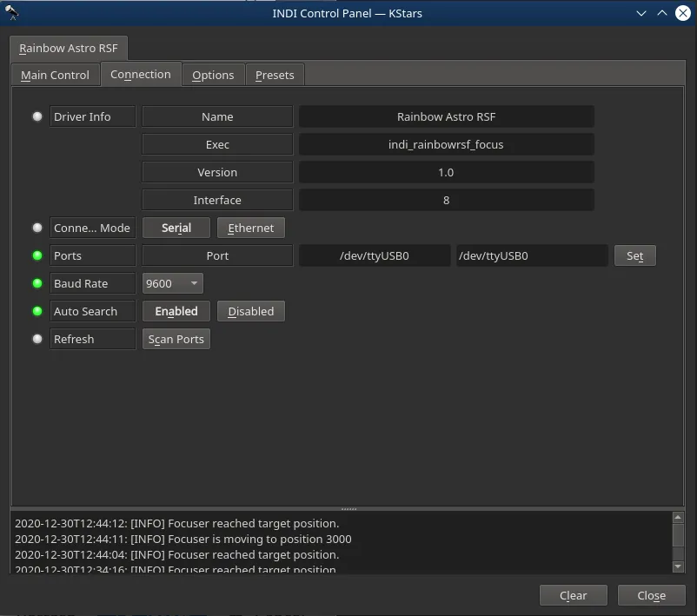This screenshot has width=697, height=616.
Task: Enable Auto Search
Action: [176, 311]
